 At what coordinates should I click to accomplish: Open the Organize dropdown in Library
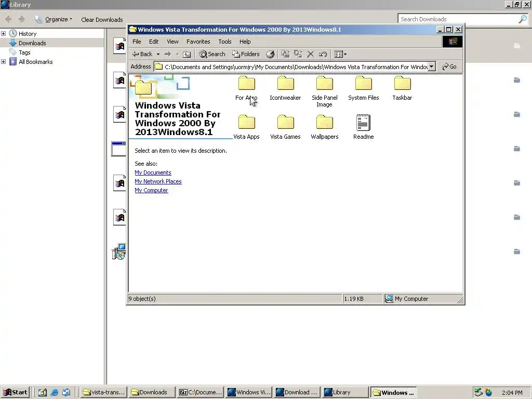54,19
